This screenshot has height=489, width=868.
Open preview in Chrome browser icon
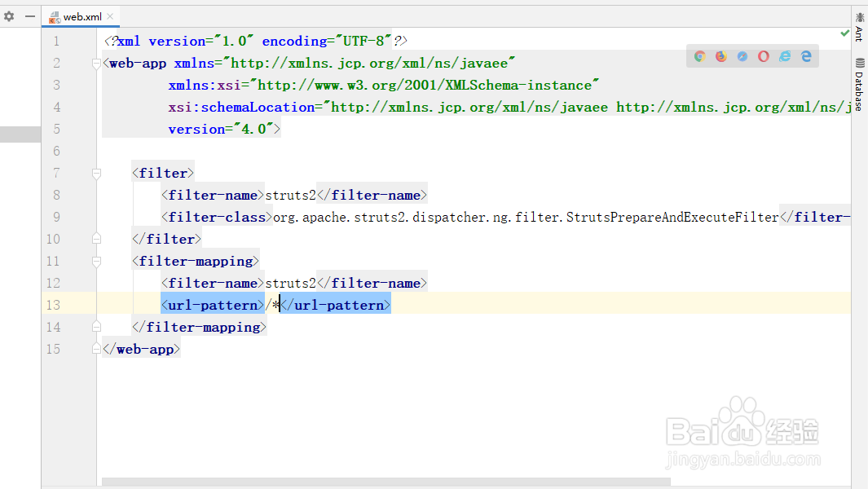coord(700,56)
